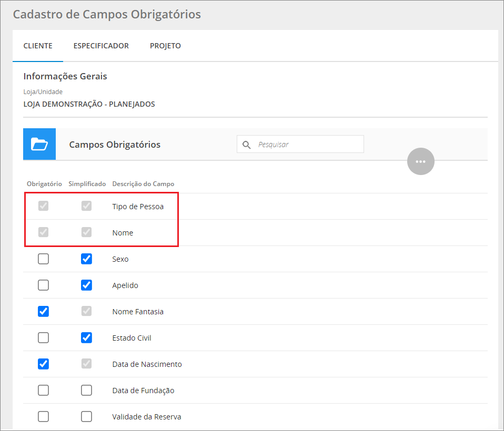
Task: Open the round three-dots options button
Action: pyautogui.click(x=420, y=161)
